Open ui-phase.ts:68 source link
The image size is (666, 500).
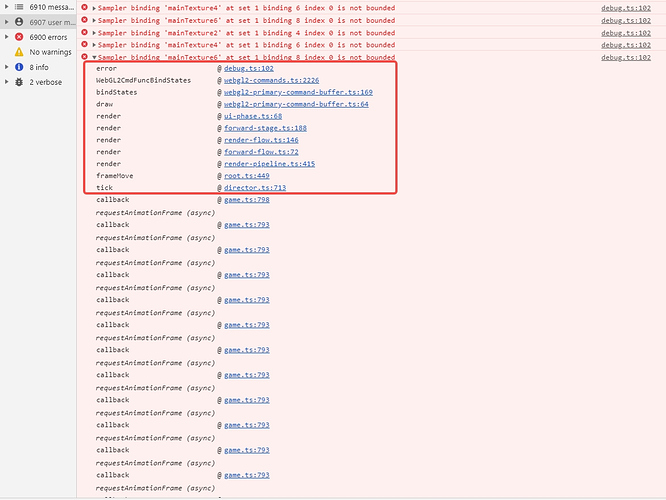pyautogui.click(x=253, y=116)
